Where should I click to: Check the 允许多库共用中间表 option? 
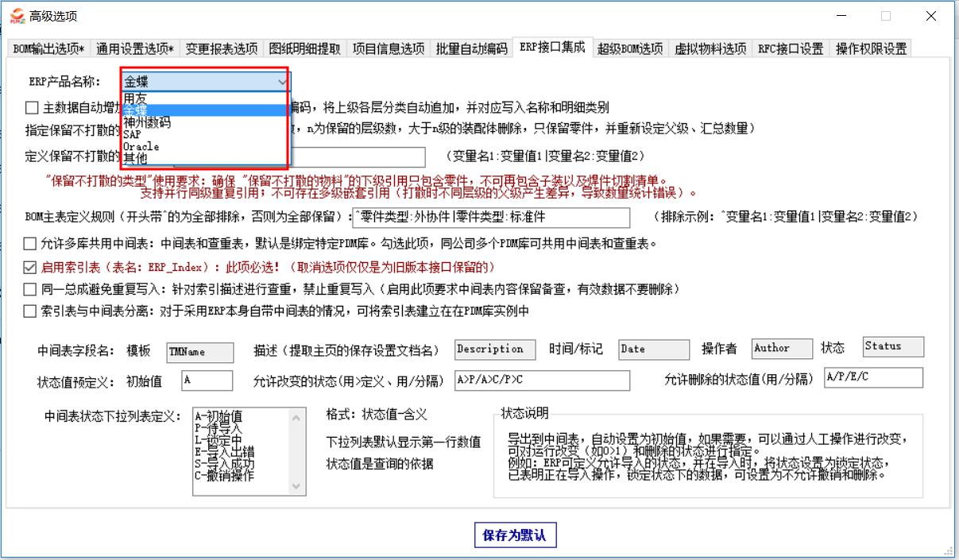pos(31,244)
